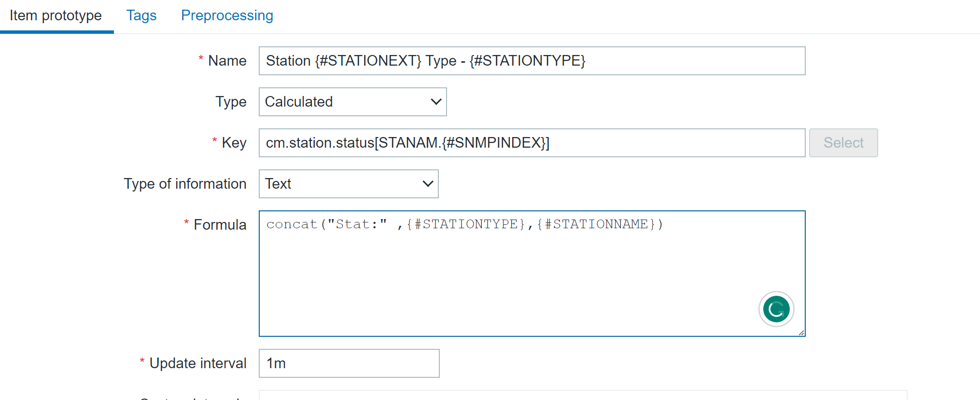Go to the Preprocessing tab
This screenshot has height=400, width=980.
click(x=227, y=15)
